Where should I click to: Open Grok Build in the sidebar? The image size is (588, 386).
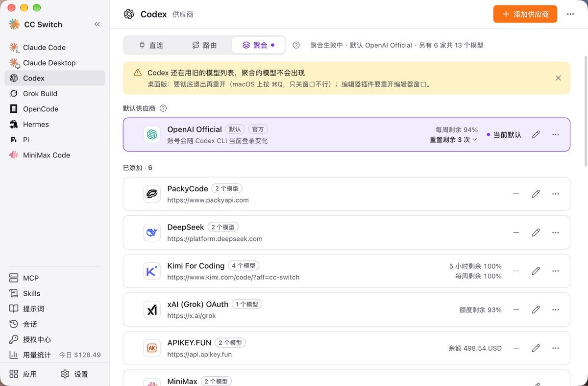tap(55, 94)
